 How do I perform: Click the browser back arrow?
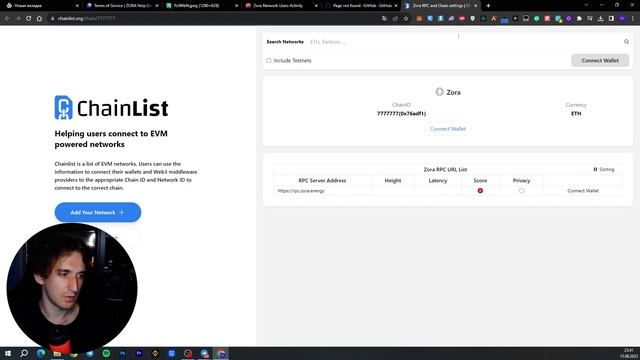tap(7, 18)
